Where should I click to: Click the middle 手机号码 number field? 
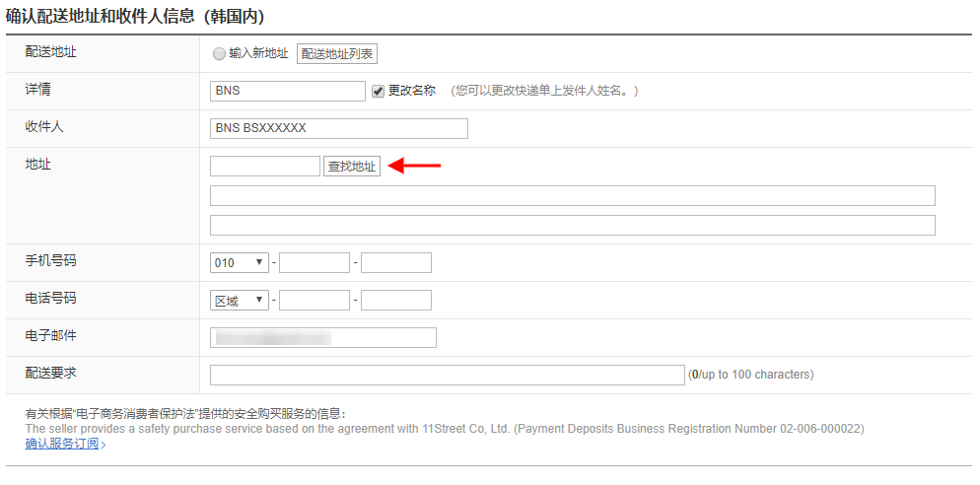pyautogui.click(x=315, y=262)
